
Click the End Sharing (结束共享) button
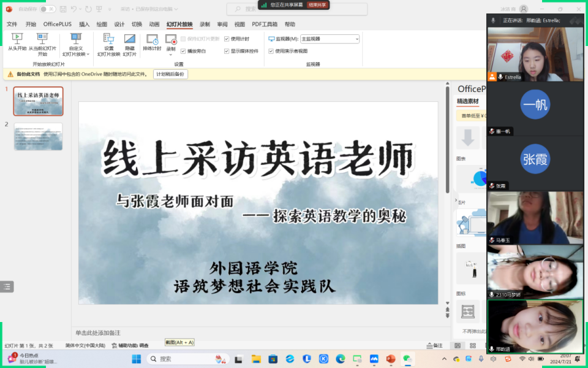coord(317,4)
